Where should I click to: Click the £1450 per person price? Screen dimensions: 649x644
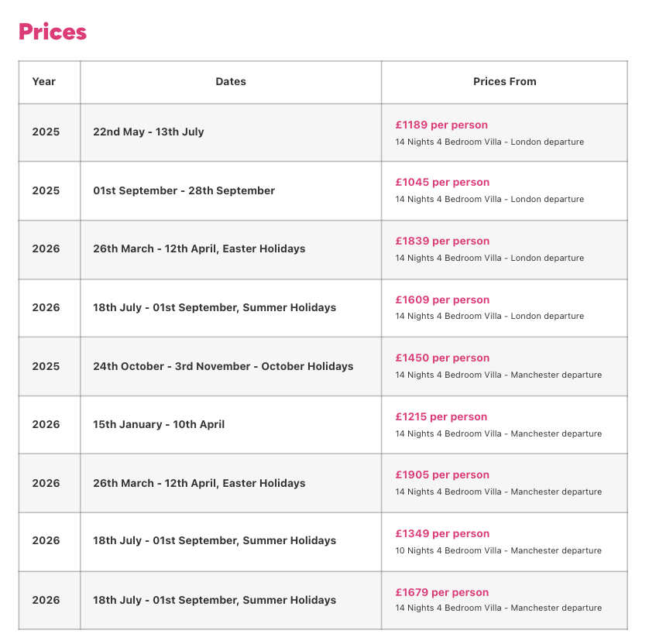click(442, 358)
